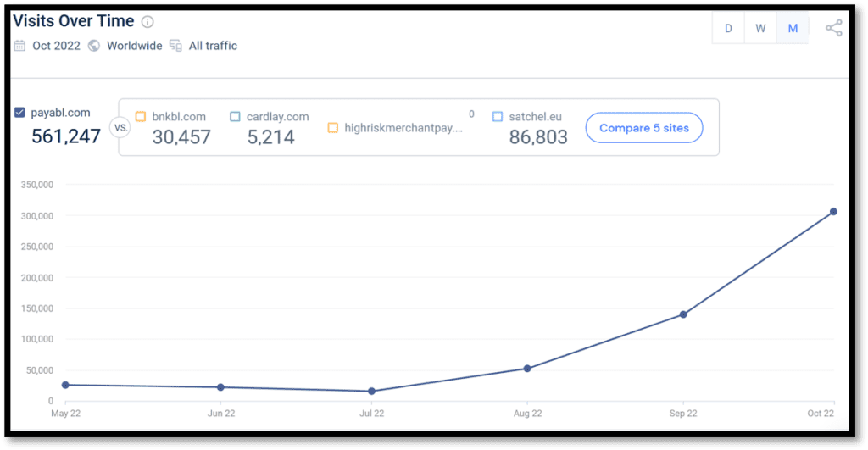Screen dimensions: 868x450
Task: Click the cardlay.com 5,214 value
Action: (x=270, y=137)
